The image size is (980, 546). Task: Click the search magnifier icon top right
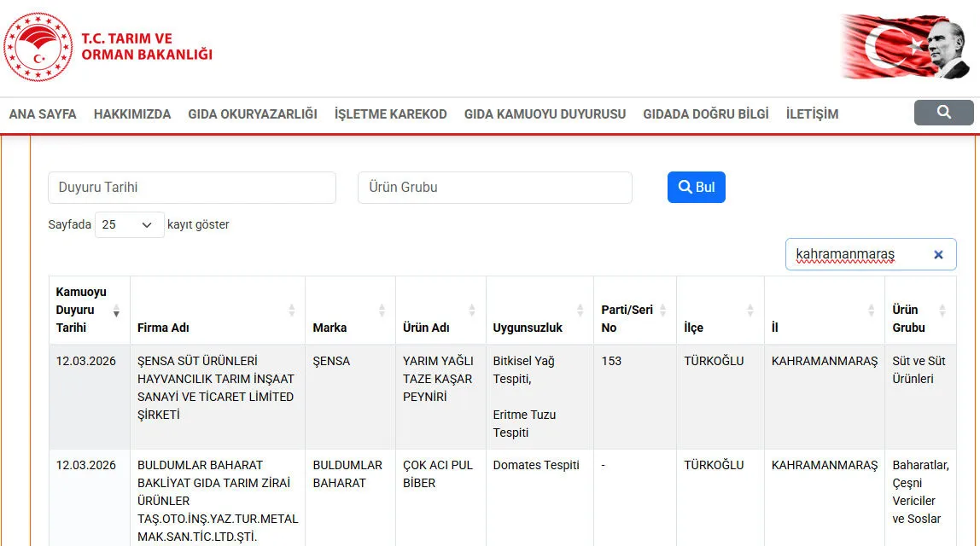pyautogui.click(x=943, y=112)
